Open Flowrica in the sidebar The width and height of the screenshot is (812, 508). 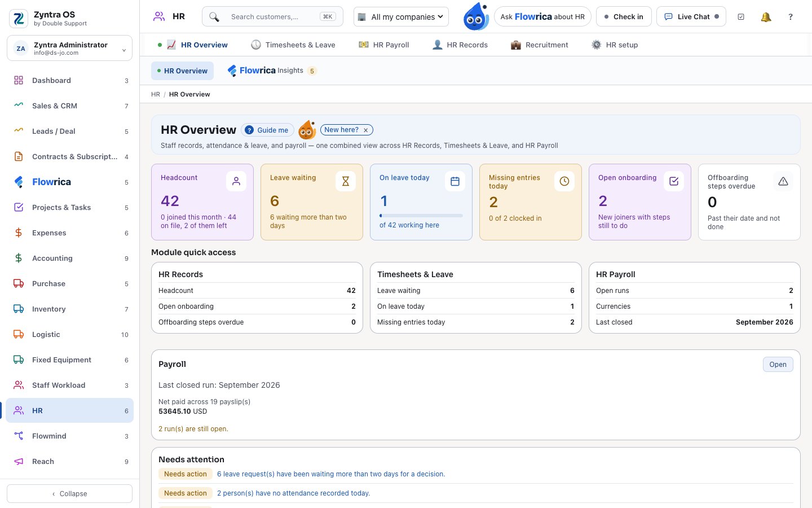[x=70, y=182]
